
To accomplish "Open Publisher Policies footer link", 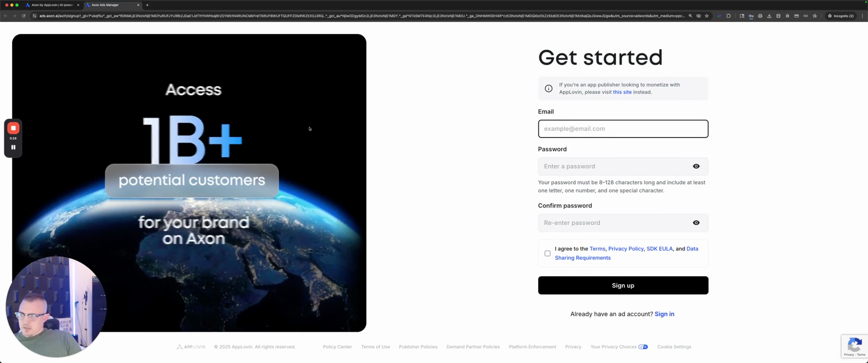I will tap(418, 347).
